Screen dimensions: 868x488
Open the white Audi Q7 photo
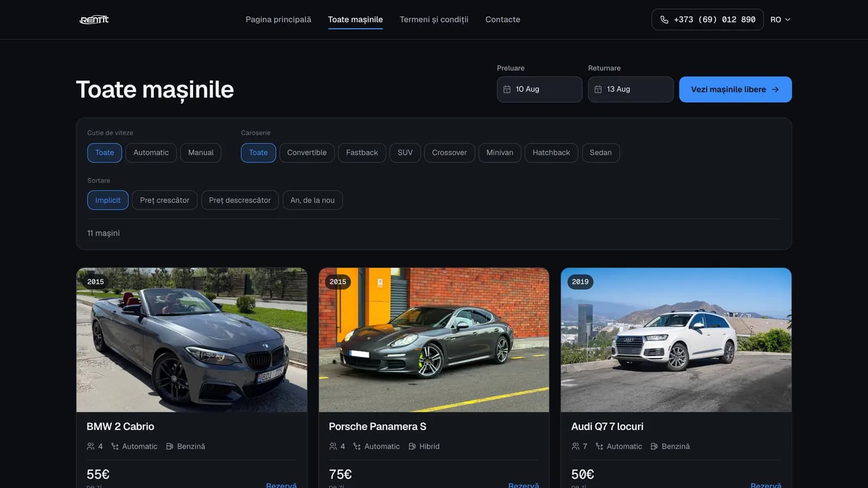point(676,340)
